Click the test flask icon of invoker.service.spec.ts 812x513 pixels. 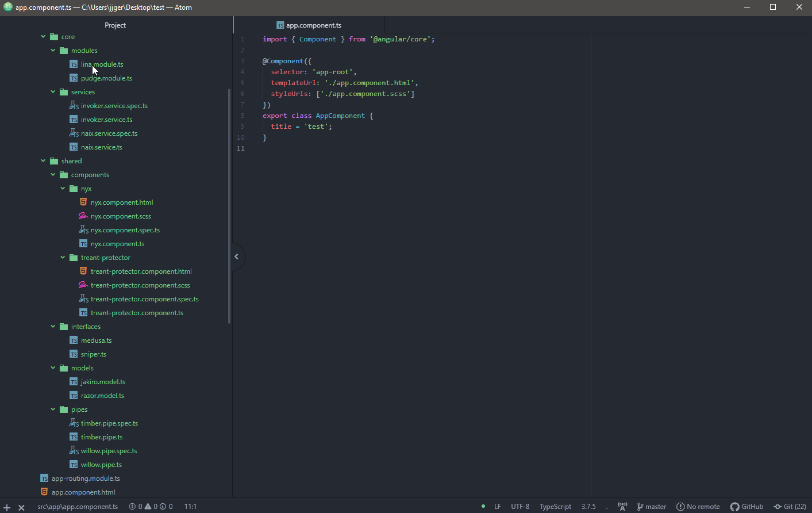click(74, 106)
